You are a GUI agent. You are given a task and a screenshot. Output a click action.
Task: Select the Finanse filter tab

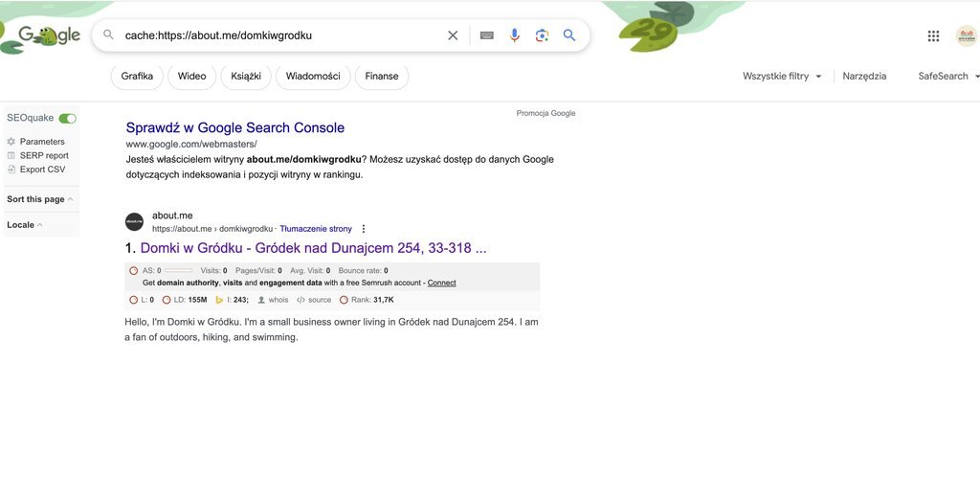coord(382,77)
